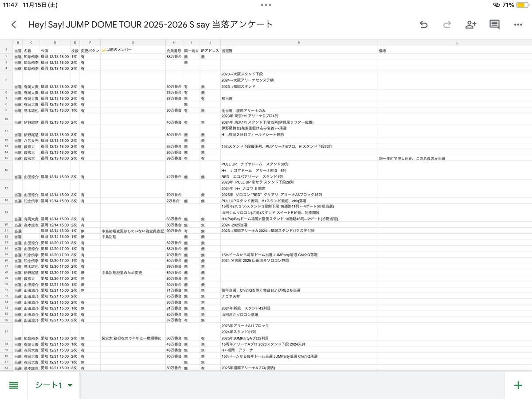Tap the personal hotspot link icon
This screenshot has width=532, height=399.
click(496, 5)
